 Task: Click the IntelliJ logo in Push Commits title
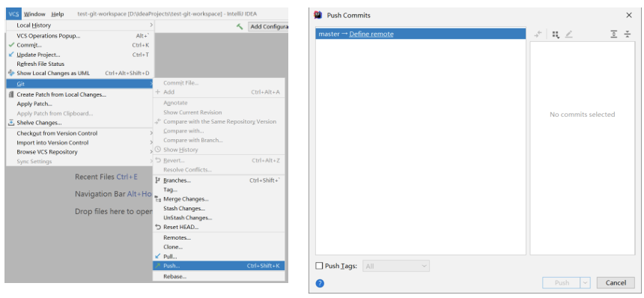coord(318,15)
